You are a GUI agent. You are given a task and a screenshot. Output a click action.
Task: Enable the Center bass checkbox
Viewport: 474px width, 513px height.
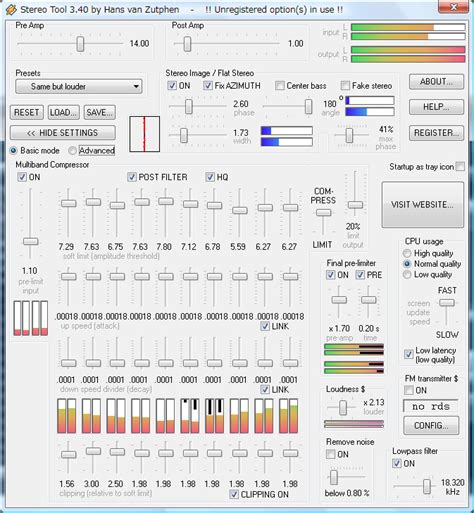point(280,86)
